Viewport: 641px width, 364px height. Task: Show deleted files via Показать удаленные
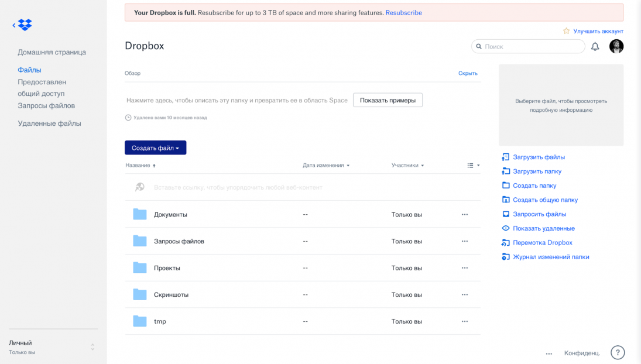pos(543,228)
